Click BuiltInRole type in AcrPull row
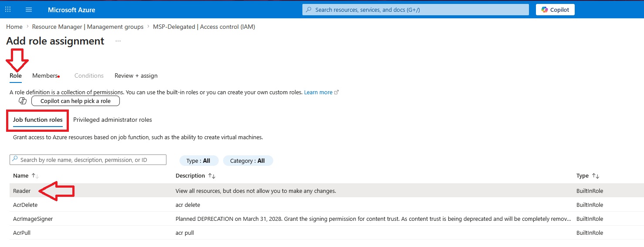The image size is (644, 247). pyautogui.click(x=590, y=233)
